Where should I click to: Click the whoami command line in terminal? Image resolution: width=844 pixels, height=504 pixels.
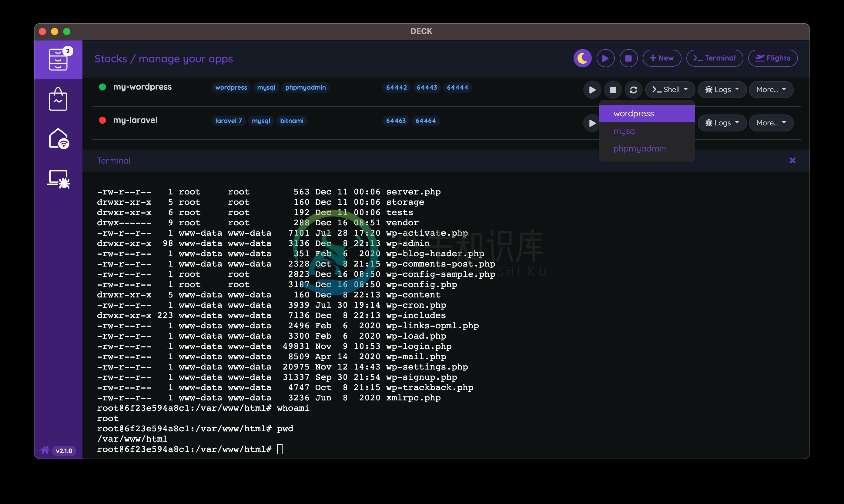[x=203, y=408]
